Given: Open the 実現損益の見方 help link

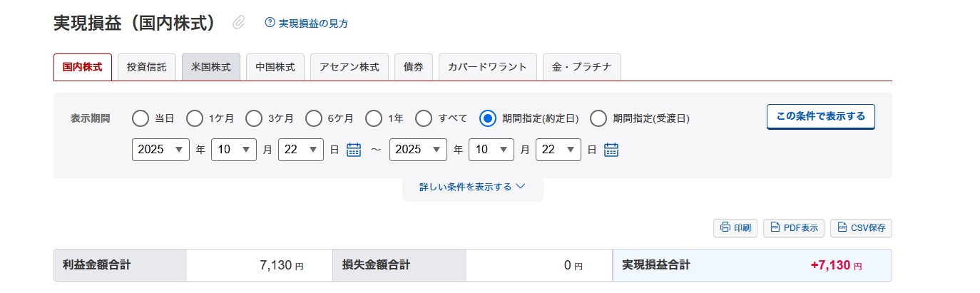Looking at the screenshot, I should coord(313,24).
